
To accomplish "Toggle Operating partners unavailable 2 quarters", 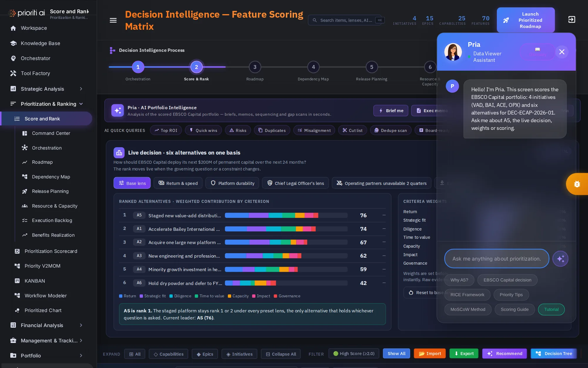I will [x=382, y=183].
